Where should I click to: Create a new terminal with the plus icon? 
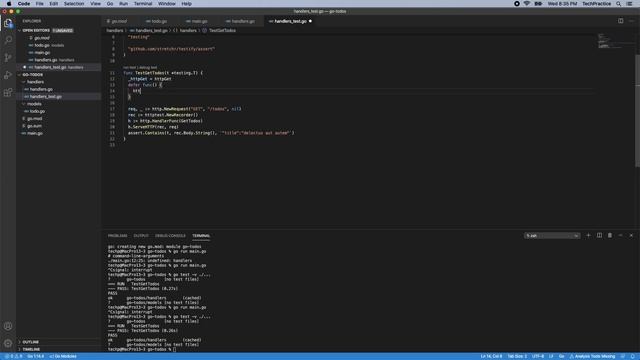pos(588,236)
